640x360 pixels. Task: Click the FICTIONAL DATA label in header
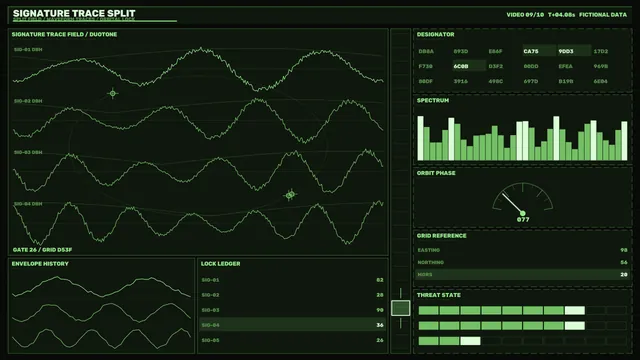(603, 15)
